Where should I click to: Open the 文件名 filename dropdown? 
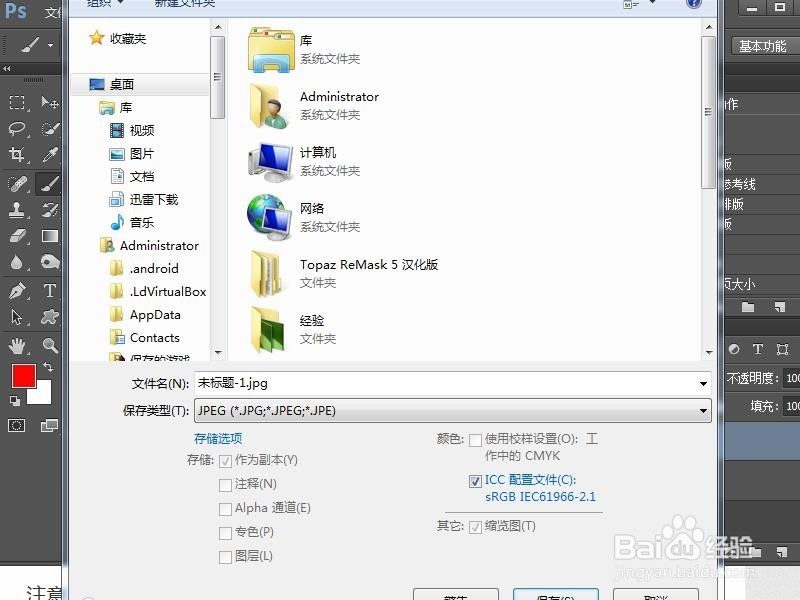703,382
